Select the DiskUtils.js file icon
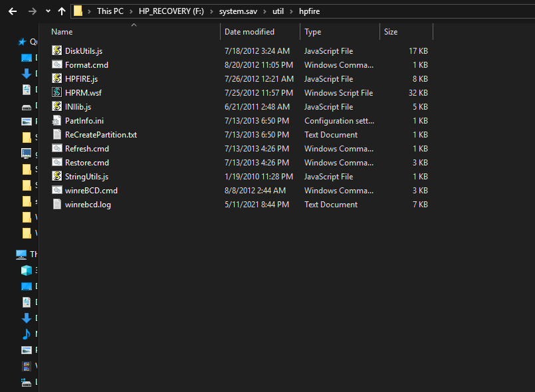 point(57,50)
